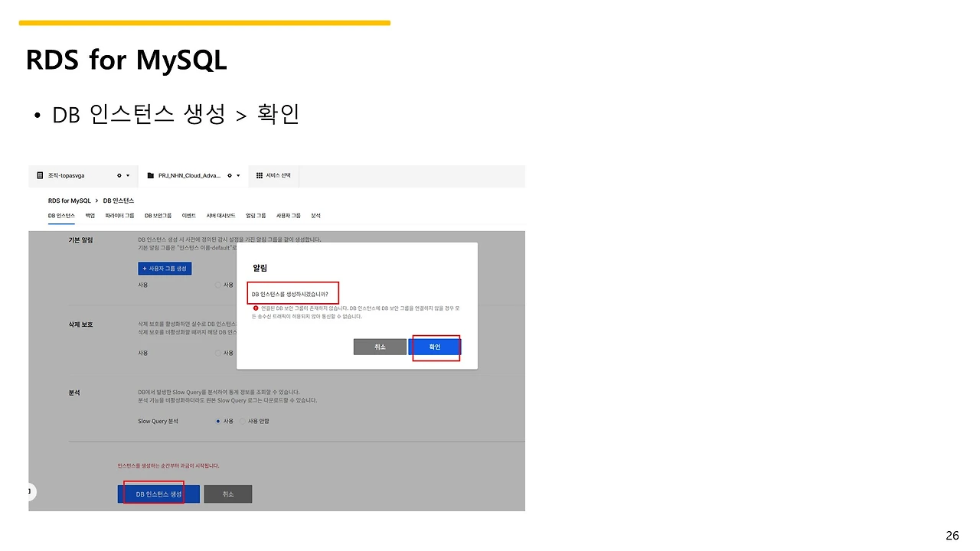Click the DB 인스턴스 생성 button

coord(158,494)
